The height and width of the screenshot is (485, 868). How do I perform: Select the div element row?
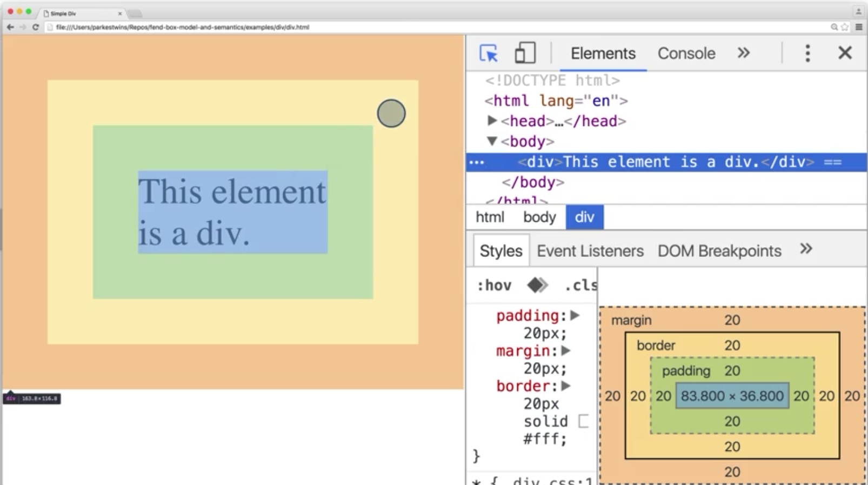pyautogui.click(x=667, y=162)
